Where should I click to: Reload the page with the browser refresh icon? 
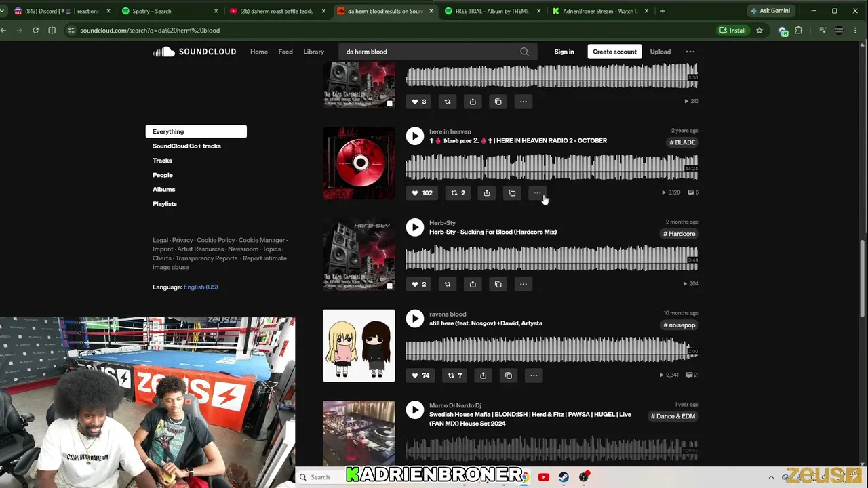(x=35, y=30)
